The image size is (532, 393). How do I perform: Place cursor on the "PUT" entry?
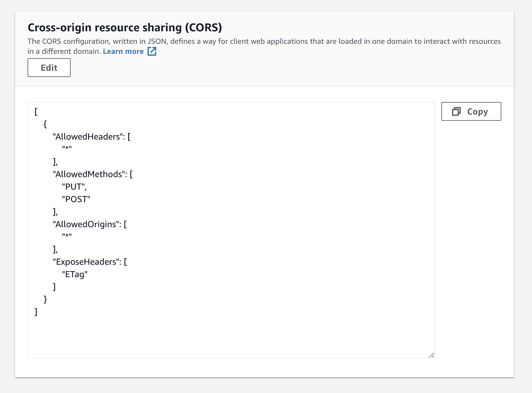point(74,187)
